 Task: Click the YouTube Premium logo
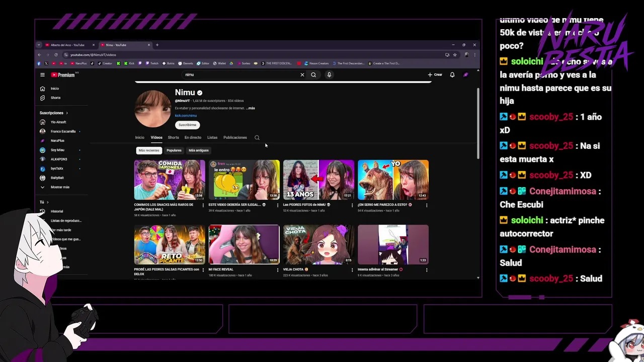click(x=63, y=75)
